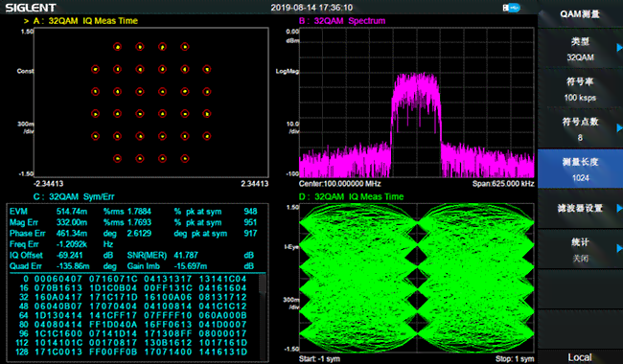Click symbol row 32 starting 160A0417
Screen dimensions: 623x364
[134, 297]
